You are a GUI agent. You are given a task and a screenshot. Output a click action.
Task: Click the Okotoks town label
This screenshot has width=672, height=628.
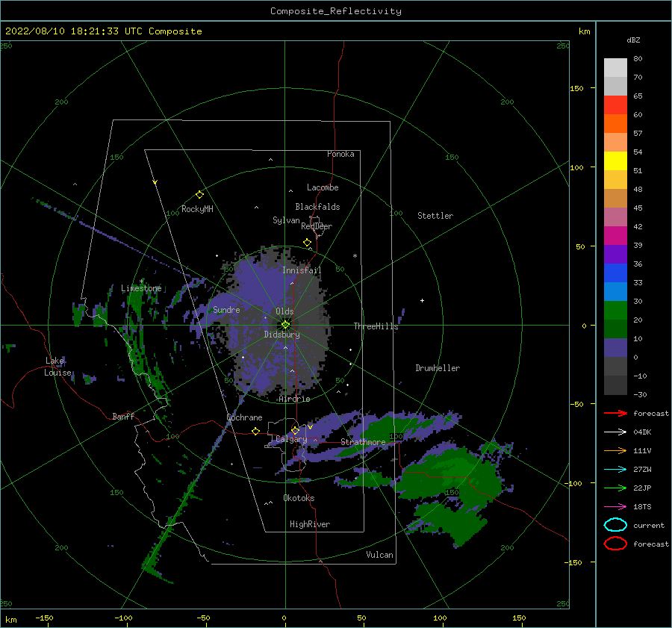(x=299, y=497)
